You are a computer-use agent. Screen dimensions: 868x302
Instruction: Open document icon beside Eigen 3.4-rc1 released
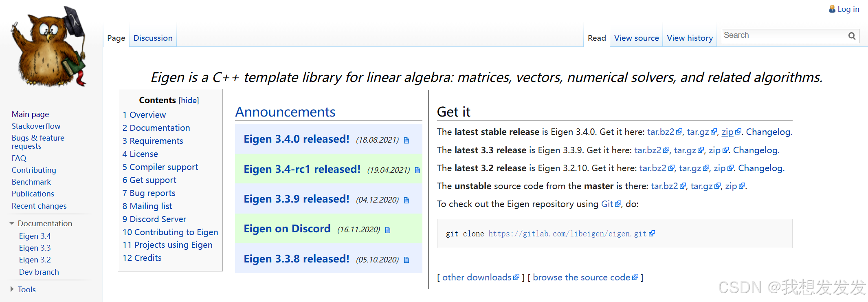point(417,170)
